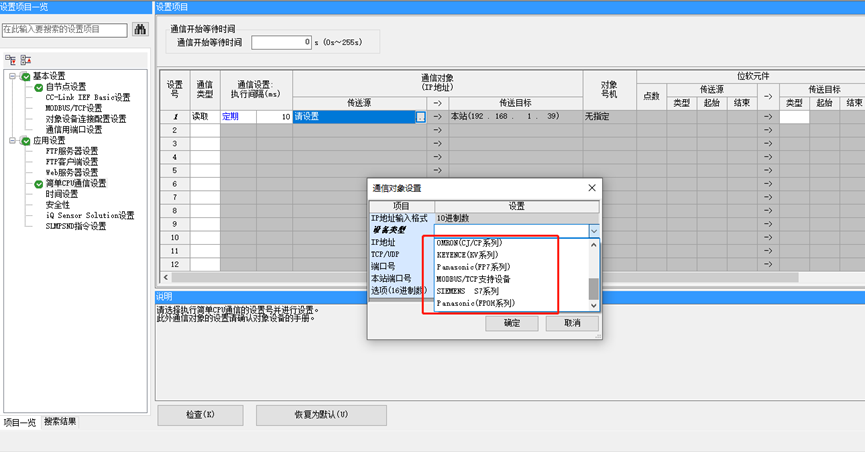Switch to the 项目一览 tab
865x452 pixels.
click(19, 421)
